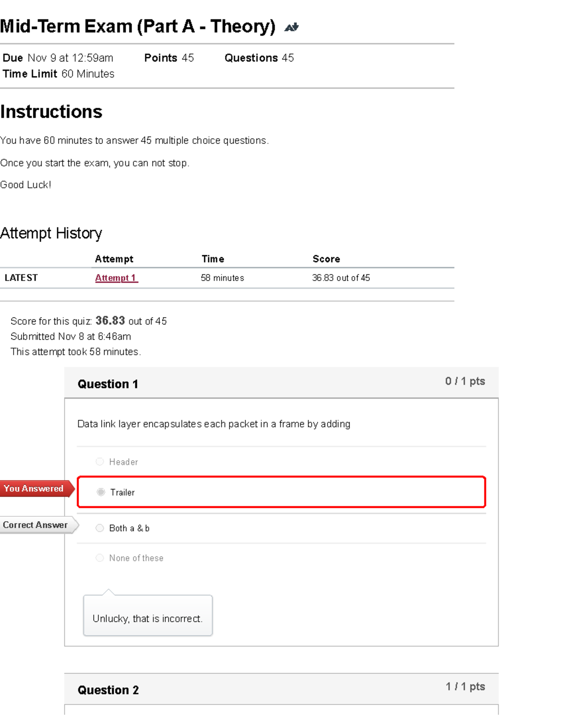Click the Attempt History heading

(51, 233)
